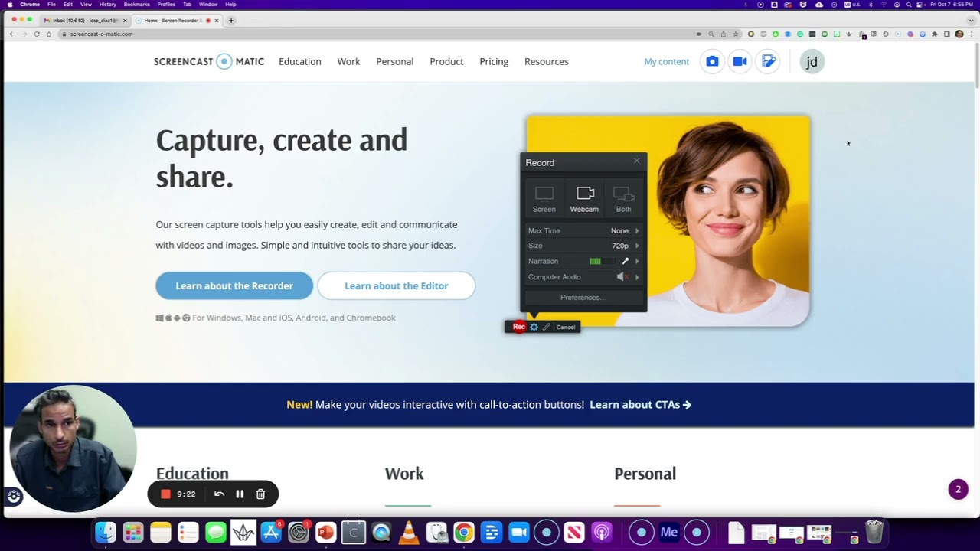The height and width of the screenshot is (551, 980).
Task: Click Learn about the Editor button
Action: (x=397, y=285)
